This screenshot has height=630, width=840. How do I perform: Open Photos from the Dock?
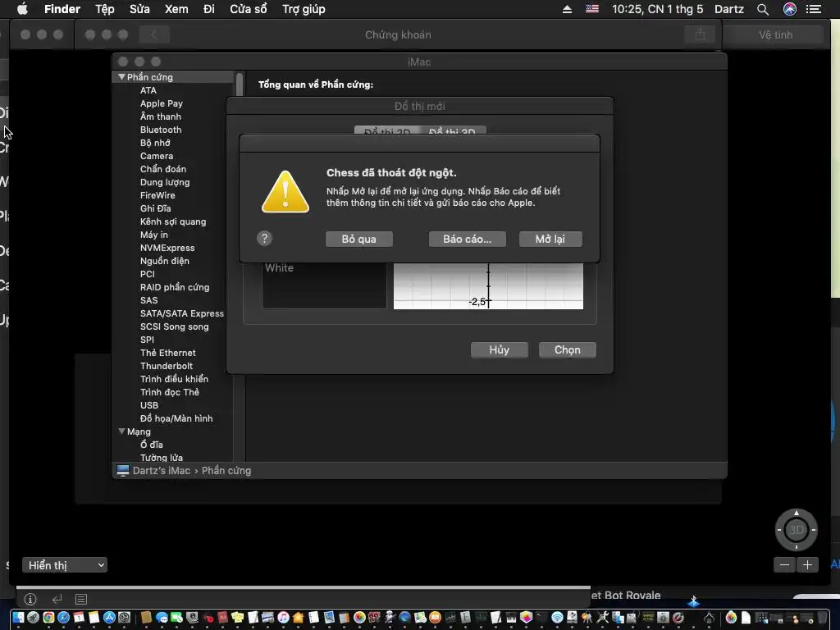[359, 617]
